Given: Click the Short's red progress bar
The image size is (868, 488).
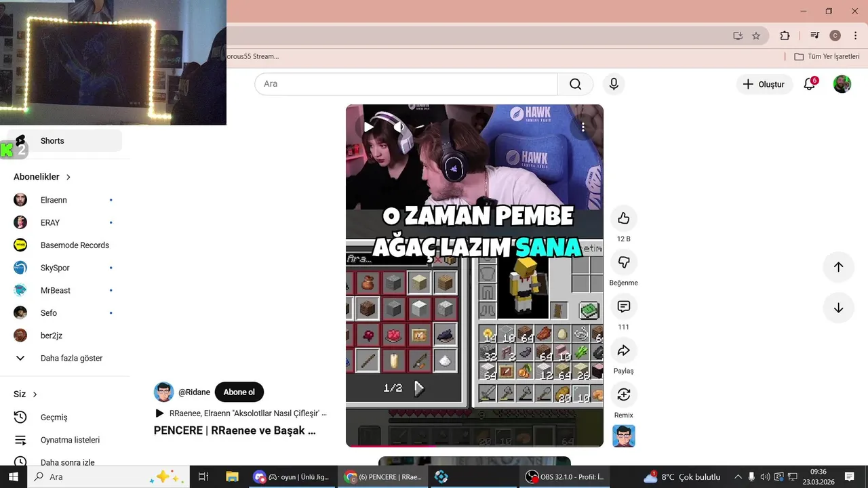Looking at the screenshot, I should click(475, 446).
